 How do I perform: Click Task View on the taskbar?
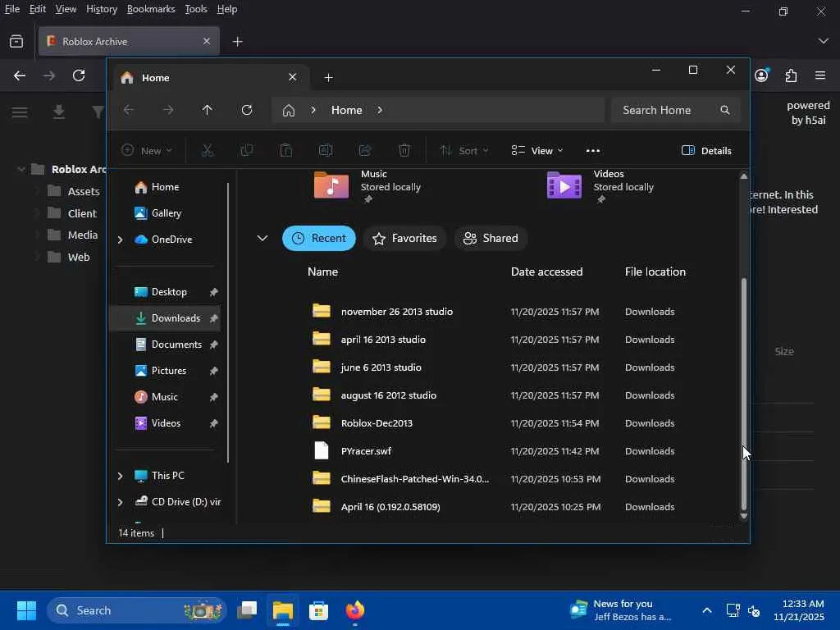247,610
